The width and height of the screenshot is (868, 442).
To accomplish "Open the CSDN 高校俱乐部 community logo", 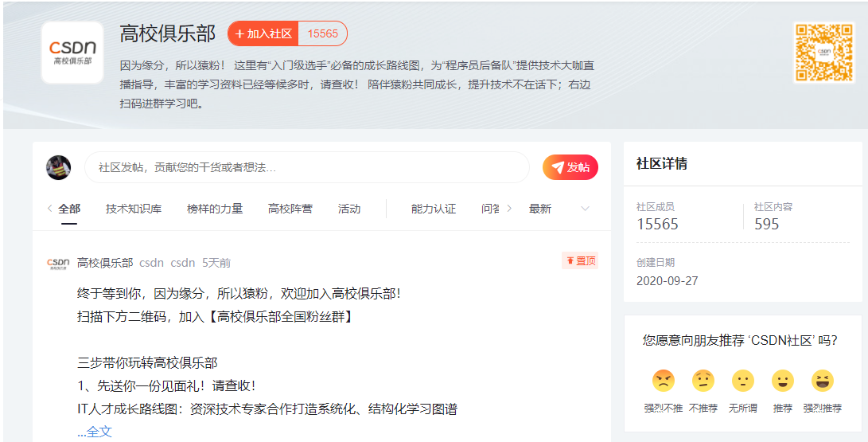I will click(72, 53).
